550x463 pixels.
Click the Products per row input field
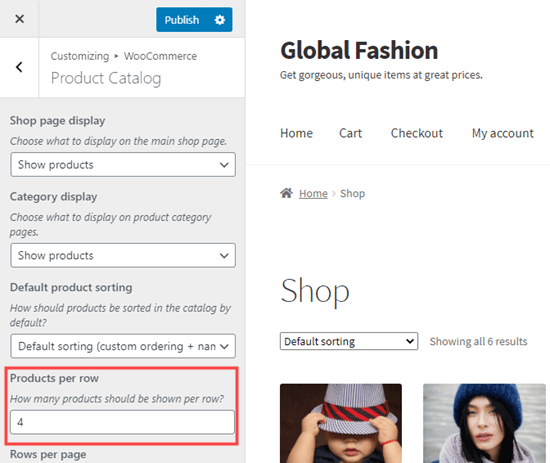coord(122,422)
